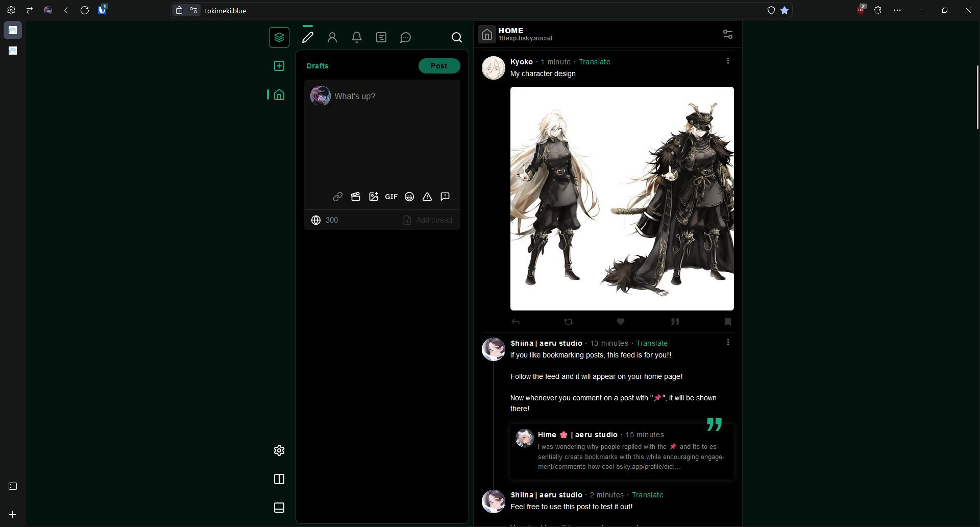980x527 pixels.
Task: Open the Bitwarden extension icon
Action: tap(102, 10)
